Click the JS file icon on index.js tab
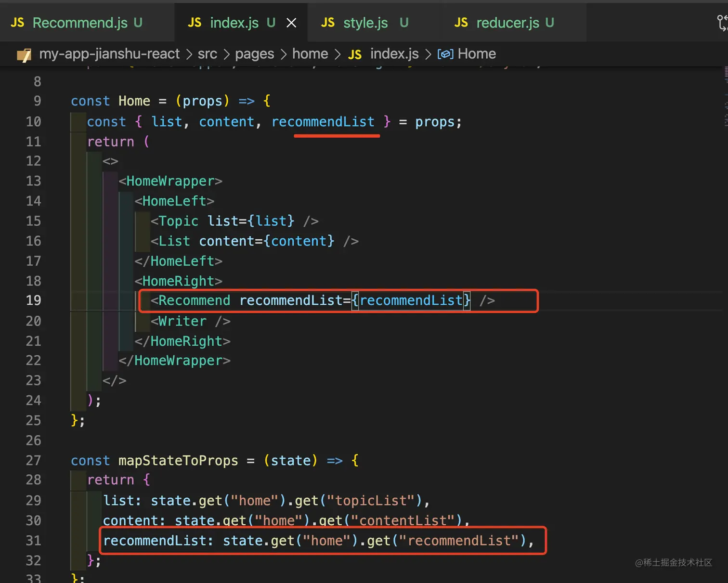This screenshot has width=728, height=583. (x=195, y=23)
